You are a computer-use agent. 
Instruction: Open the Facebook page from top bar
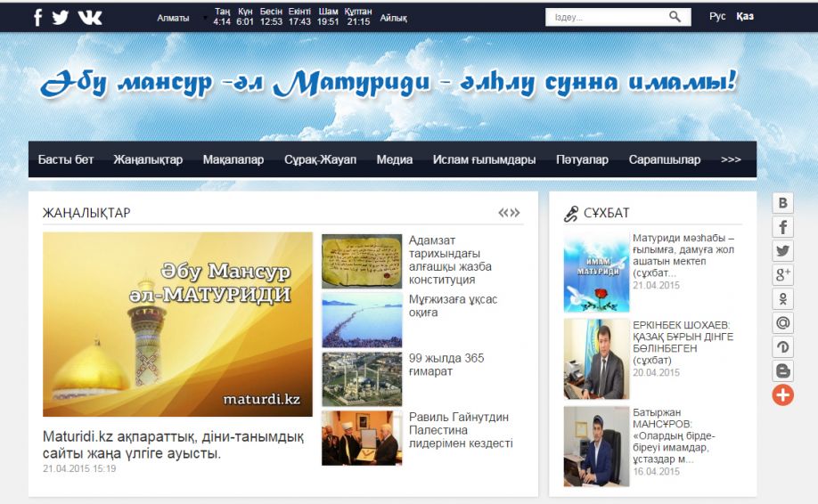tap(38, 17)
